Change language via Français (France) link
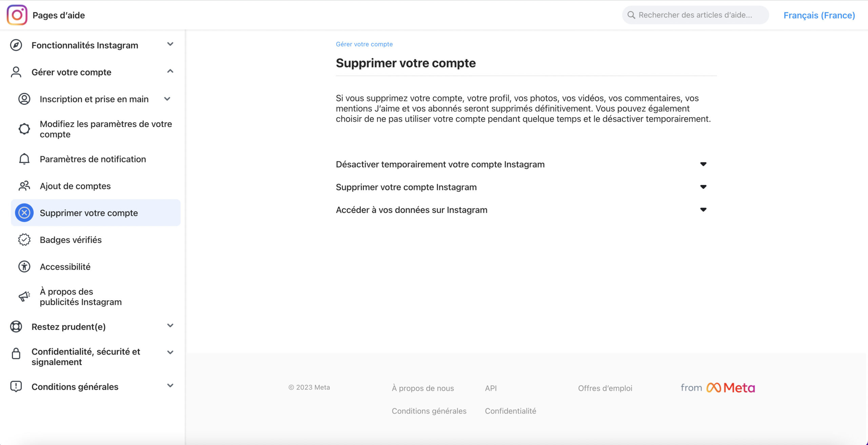This screenshot has height=445, width=868. coord(819,15)
